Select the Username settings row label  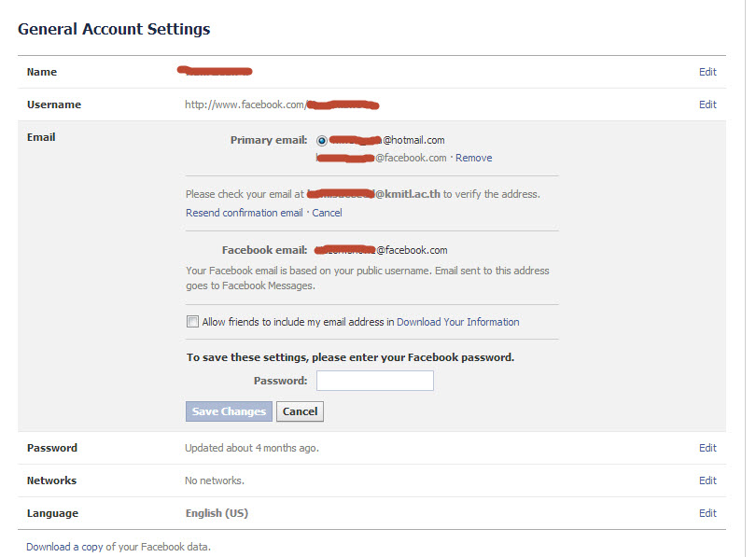54,104
